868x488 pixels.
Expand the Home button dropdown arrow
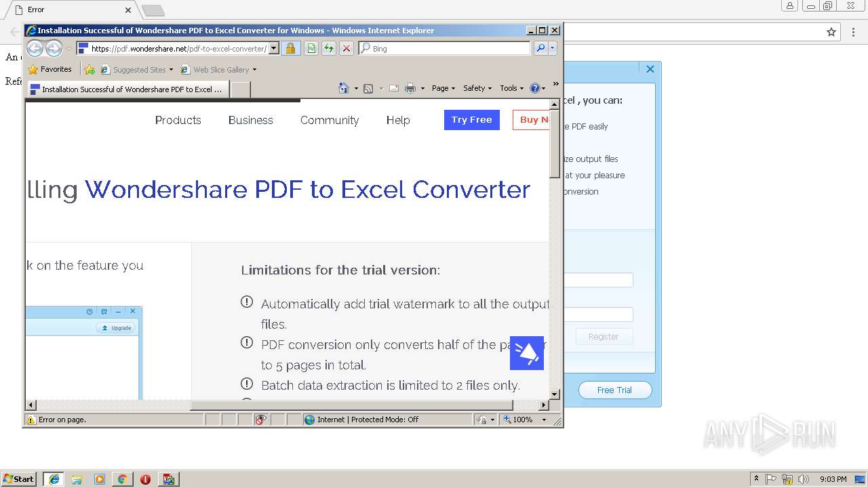[x=356, y=88]
